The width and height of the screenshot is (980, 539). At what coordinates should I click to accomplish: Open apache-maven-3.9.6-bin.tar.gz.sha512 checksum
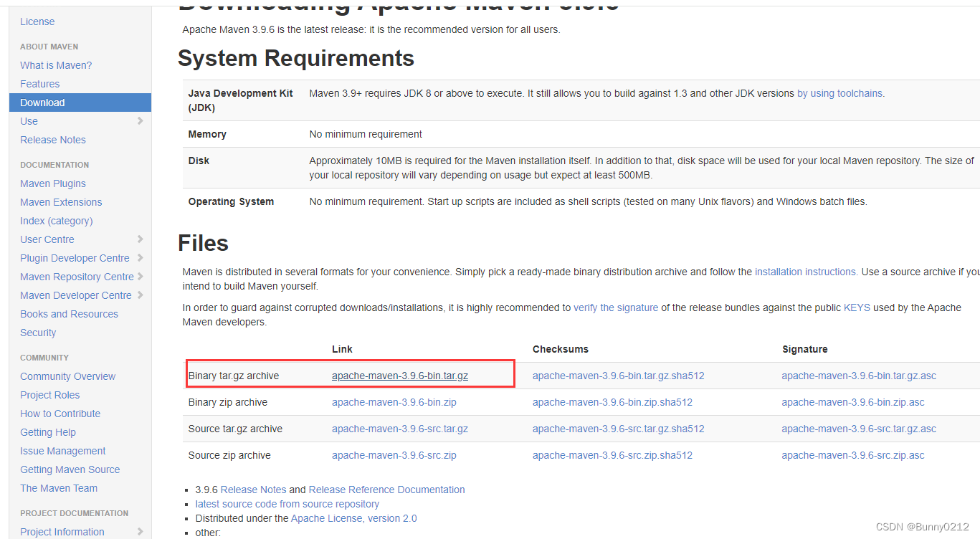coord(619,376)
